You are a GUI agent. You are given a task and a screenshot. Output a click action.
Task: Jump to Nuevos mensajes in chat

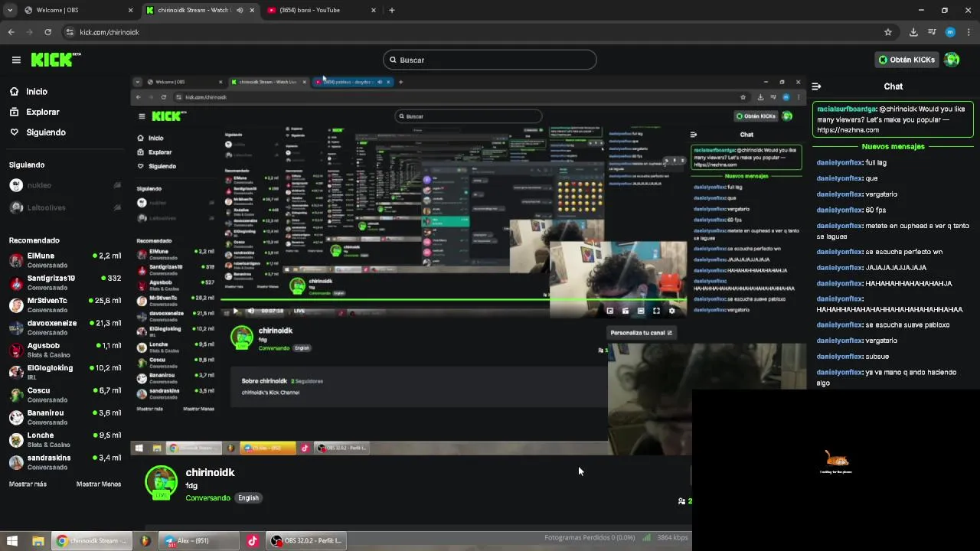tap(893, 146)
